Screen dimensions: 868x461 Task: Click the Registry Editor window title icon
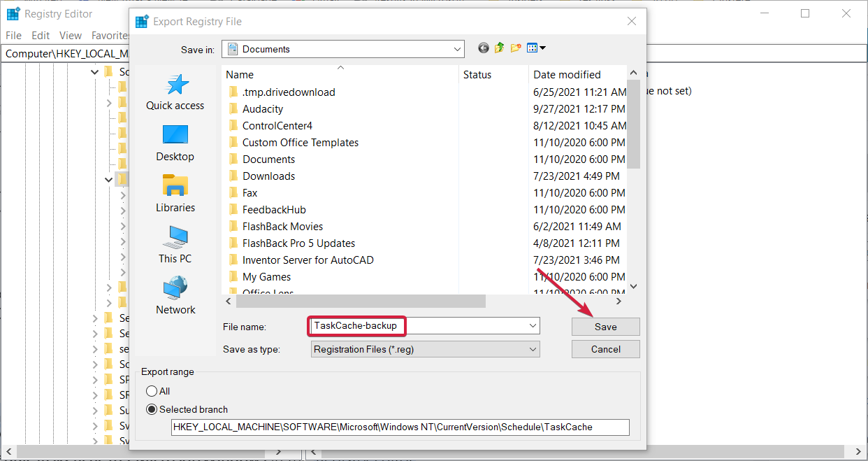click(x=13, y=13)
